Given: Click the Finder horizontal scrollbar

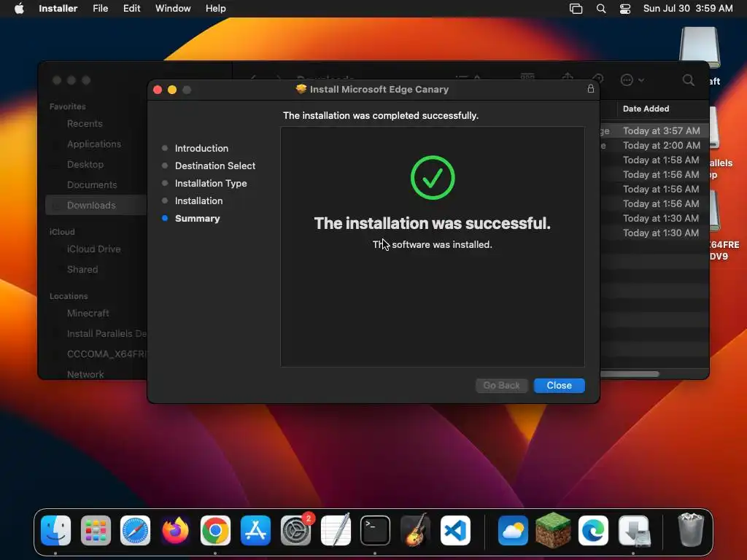Looking at the screenshot, I should tap(630, 374).
